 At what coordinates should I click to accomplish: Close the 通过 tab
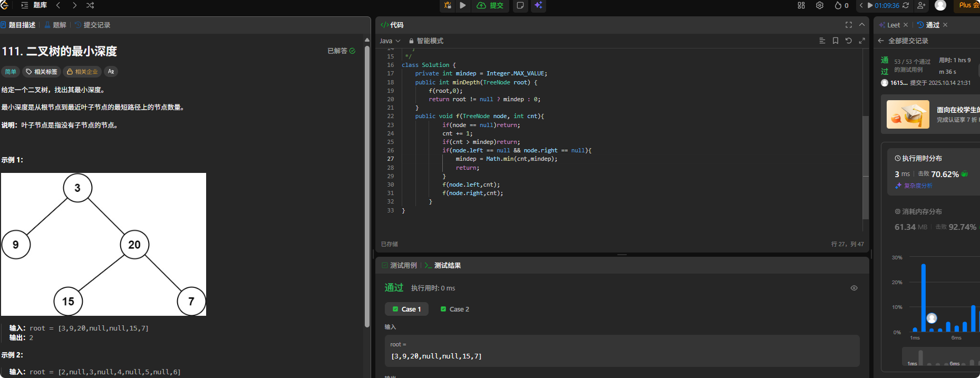[x=945, y=25]
